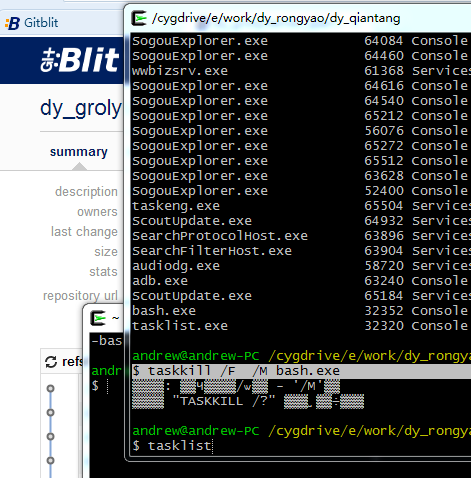
Task: Click the topmost commit node in the refs graph
Action: pyautogui.click(x=50, y=388)
